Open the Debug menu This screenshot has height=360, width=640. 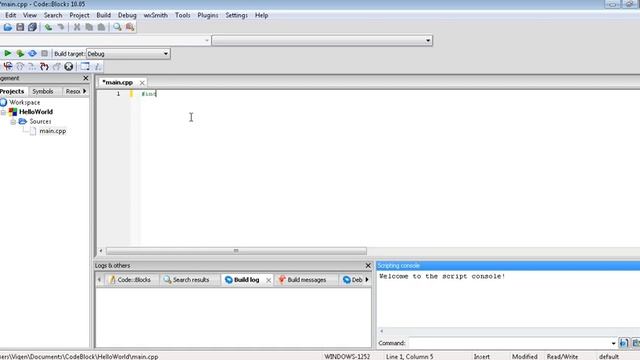pos(127,15)
